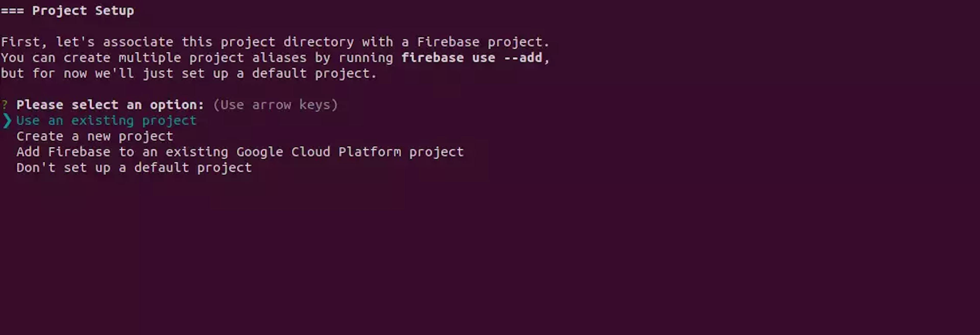980x335 pixels.
Task: Click the line starting "First, let's associate"
Action: [275, 42]
